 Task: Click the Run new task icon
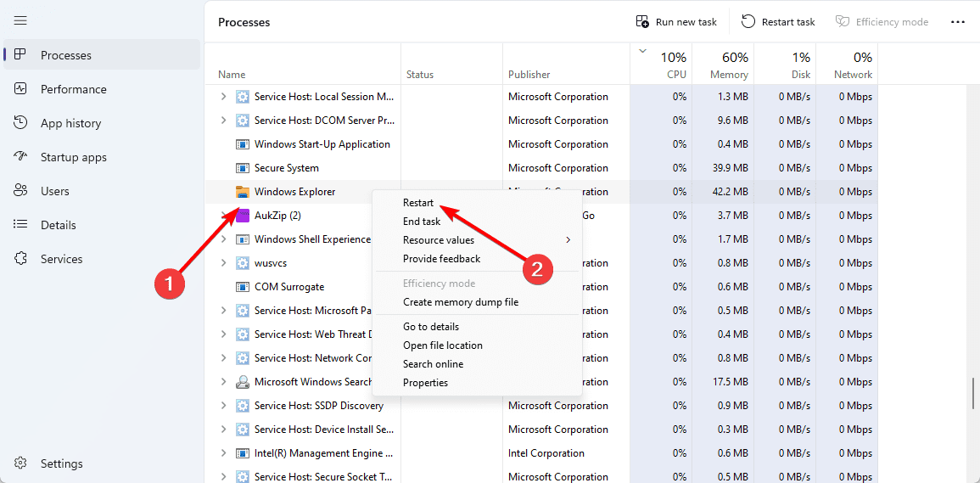click(642, 22)
